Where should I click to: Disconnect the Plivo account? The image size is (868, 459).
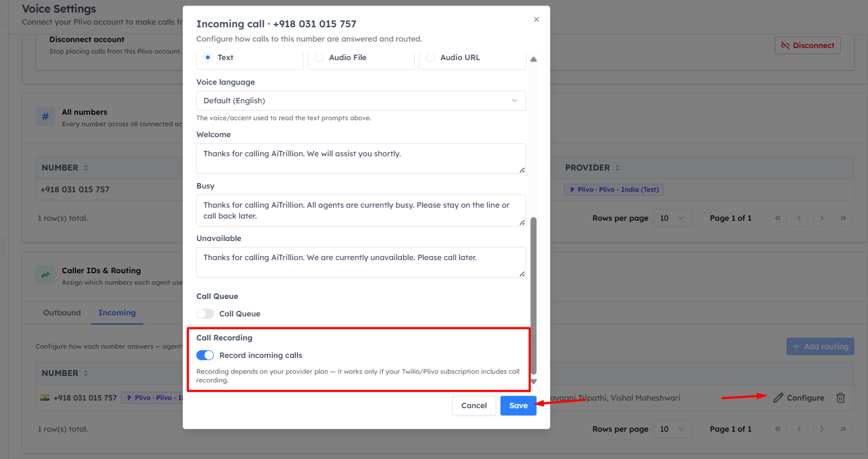[807, 45]
